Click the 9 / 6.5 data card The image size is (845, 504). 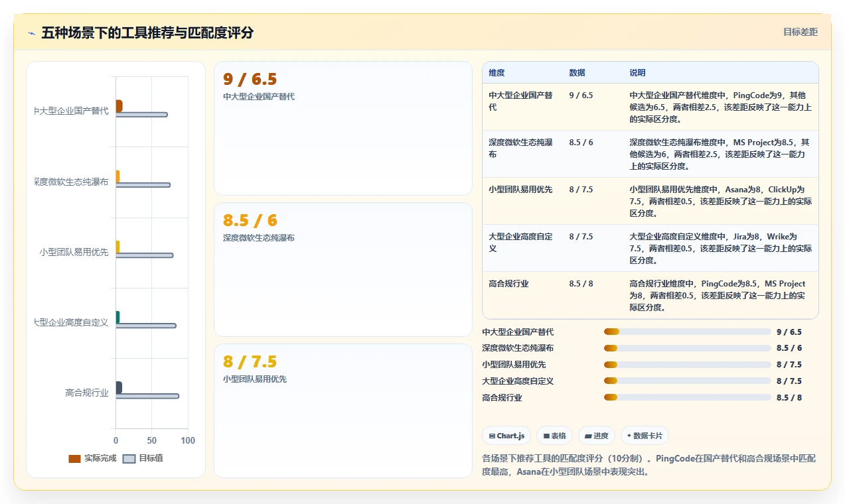coord(343,128)
